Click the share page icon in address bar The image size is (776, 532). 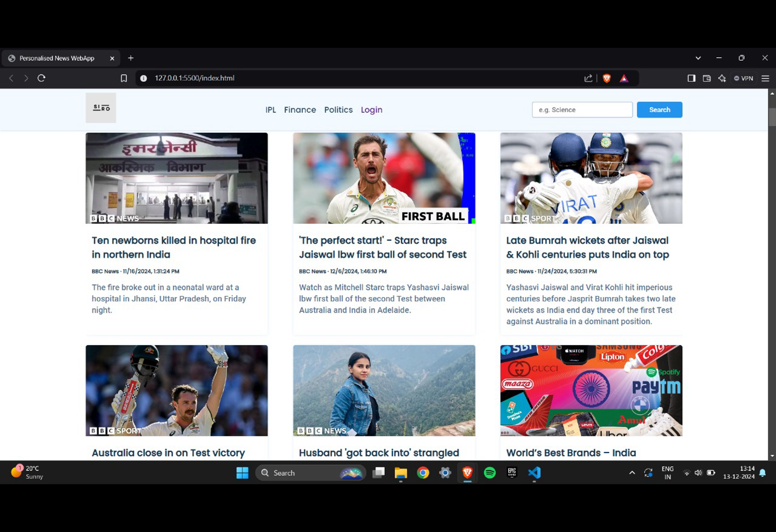(x=588, y=78)
